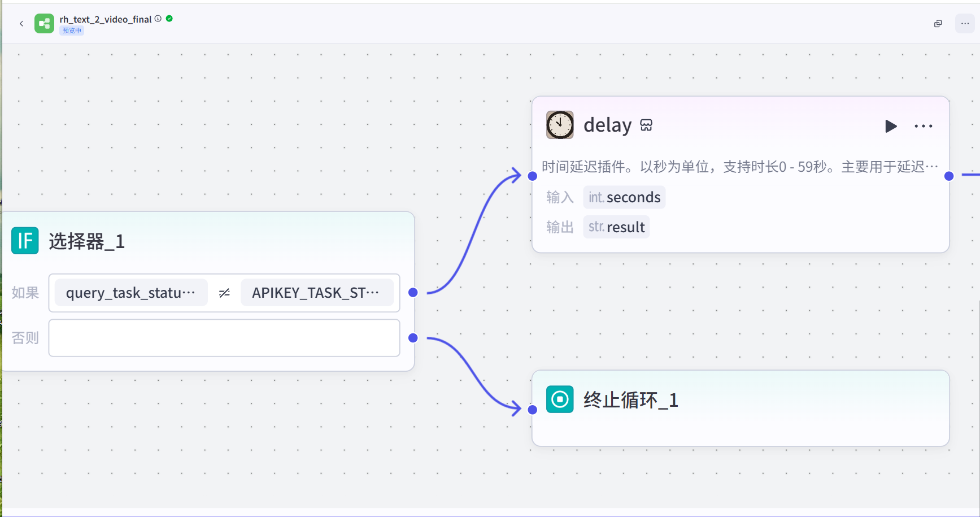The image size is (980, 517).
Task: Click the 终止循环_1 node stop icon
Action: [x=560, y=399]
